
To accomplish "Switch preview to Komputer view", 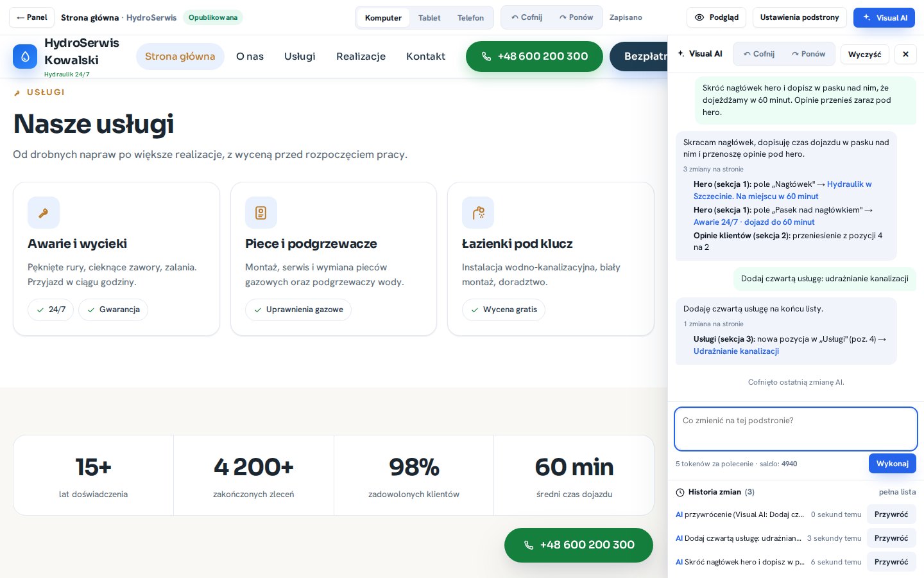I will [x=383, y=17].
